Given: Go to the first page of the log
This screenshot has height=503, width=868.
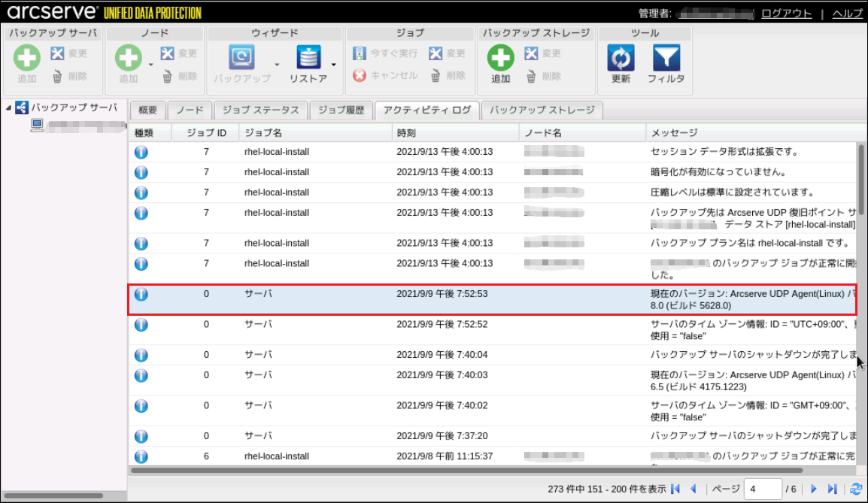Looking at the screenshot, I should tap(675, 489).
